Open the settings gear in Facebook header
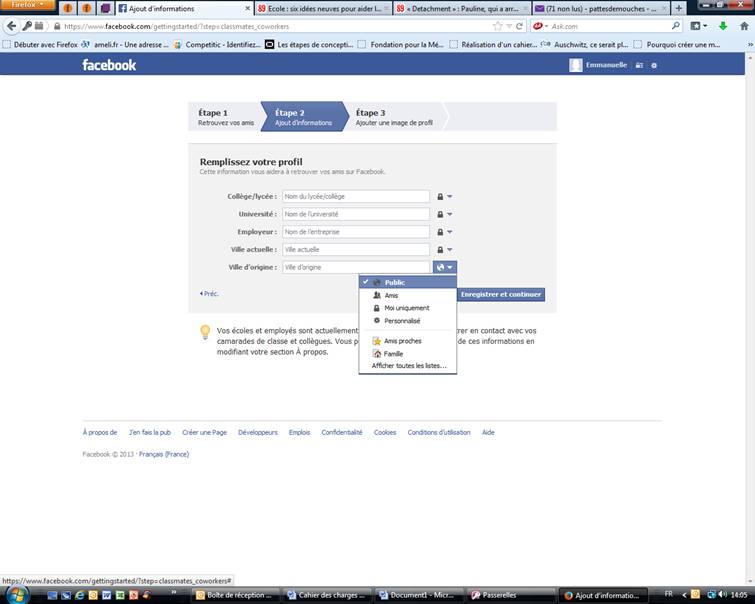 tap(654, 65)
